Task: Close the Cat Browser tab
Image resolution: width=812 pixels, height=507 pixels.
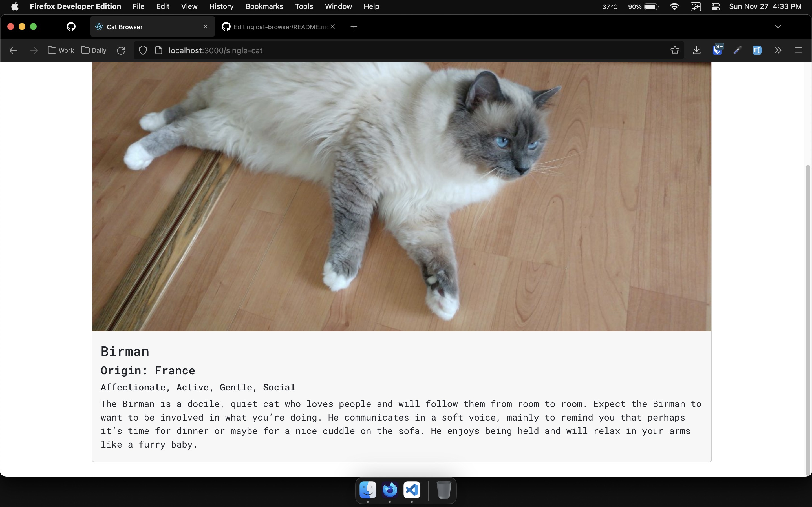Action: point(206,27)
